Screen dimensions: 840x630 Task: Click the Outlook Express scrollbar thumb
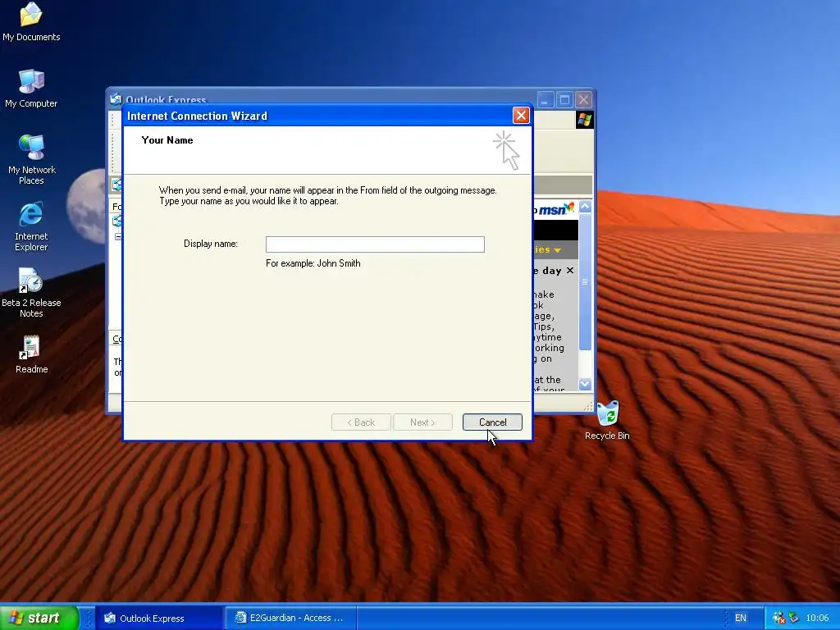click(x=585, y=281)
